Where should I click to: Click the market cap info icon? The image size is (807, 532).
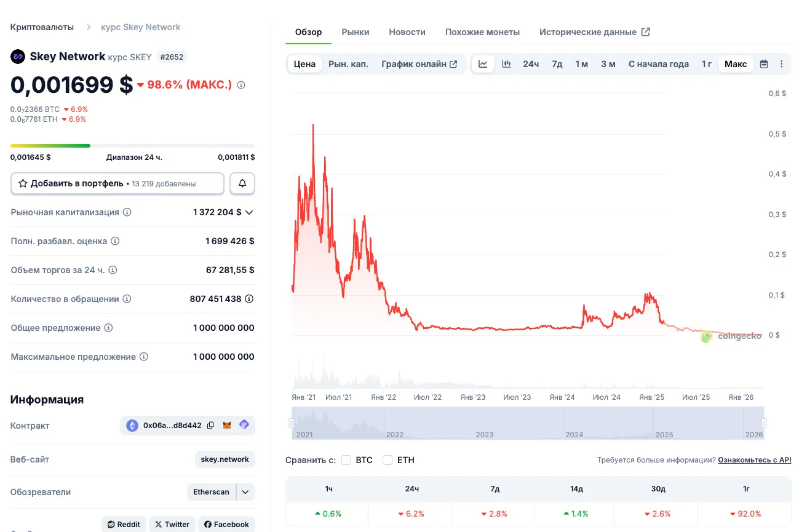click(127, 212)
